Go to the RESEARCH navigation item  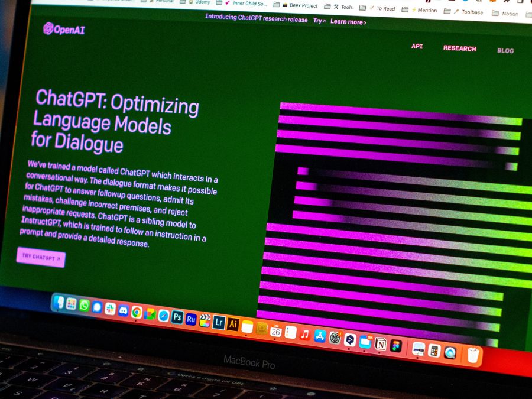460,48
